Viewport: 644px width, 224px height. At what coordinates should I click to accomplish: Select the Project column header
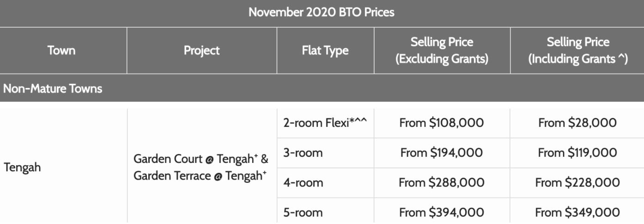pos(201,50)
